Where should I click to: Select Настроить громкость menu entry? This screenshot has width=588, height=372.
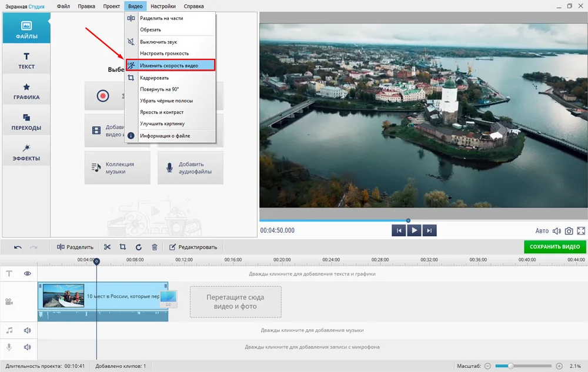(171, 53)
